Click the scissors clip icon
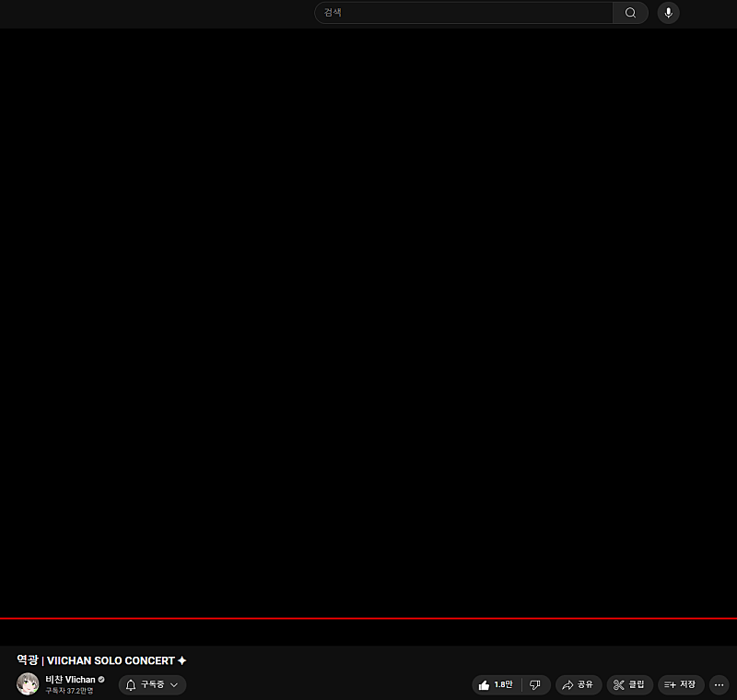The height and width of the screenshot is (700, 737). point(619,685)
